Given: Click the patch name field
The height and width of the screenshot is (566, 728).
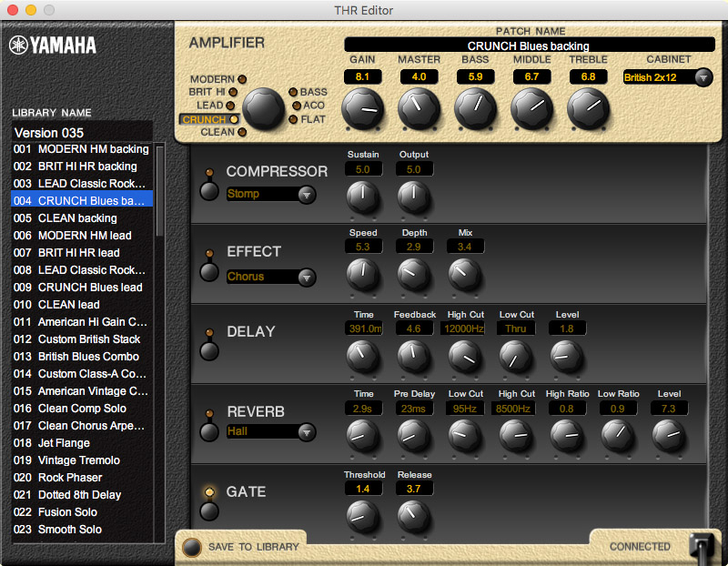Looking at the screenshot, I should (529, 45).
